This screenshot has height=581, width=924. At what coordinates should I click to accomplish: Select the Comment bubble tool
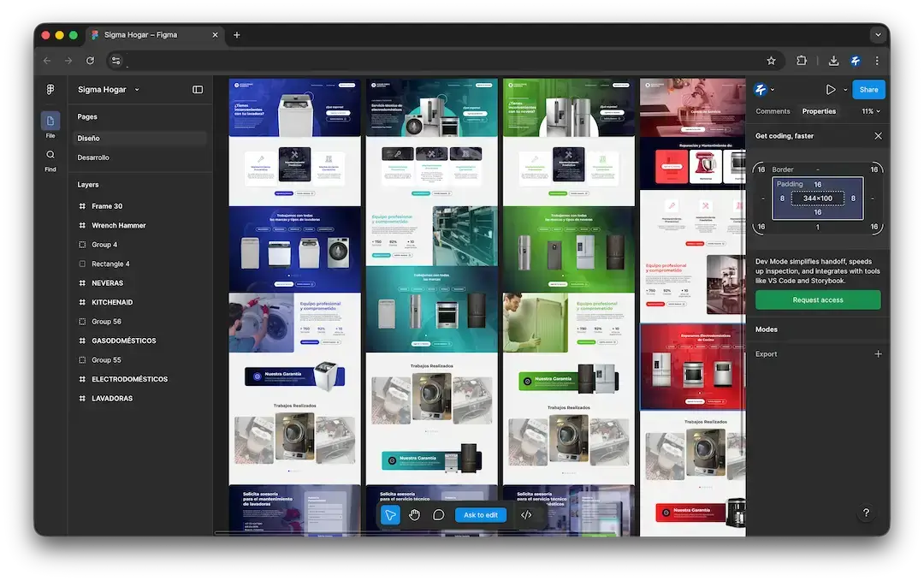(438, 515)
